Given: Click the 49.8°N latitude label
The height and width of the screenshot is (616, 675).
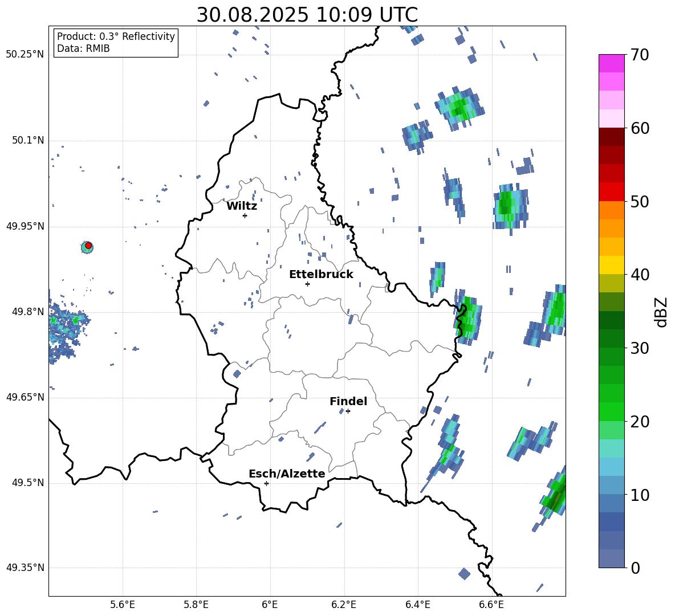Looking at the screenshot, I should [28, 312].
